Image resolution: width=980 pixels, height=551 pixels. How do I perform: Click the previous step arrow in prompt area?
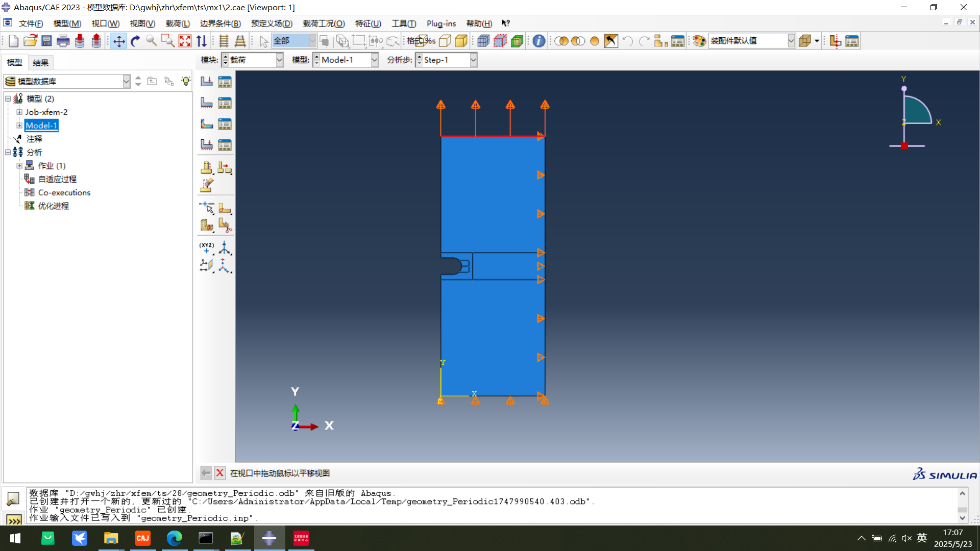[x=206, y=473]
